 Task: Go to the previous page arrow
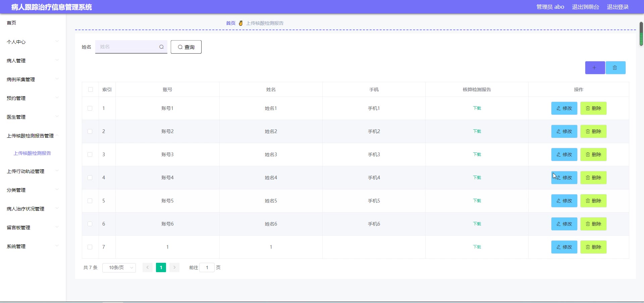(148, 267)
